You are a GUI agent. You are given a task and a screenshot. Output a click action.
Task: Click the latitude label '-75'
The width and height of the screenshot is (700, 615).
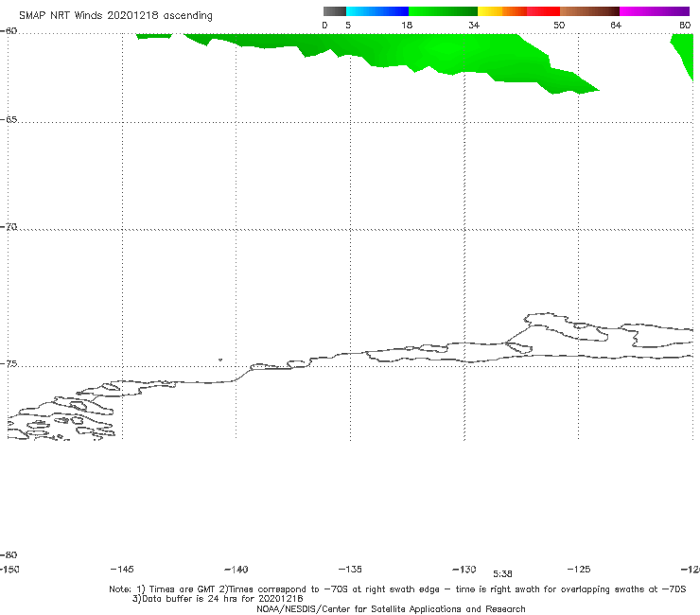(9, 364)
